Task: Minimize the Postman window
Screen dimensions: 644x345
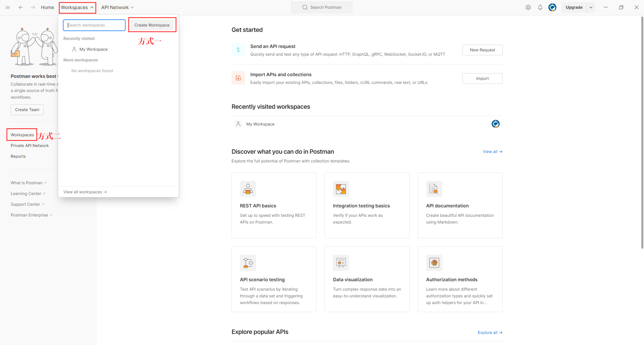Action: pos(606,7)
